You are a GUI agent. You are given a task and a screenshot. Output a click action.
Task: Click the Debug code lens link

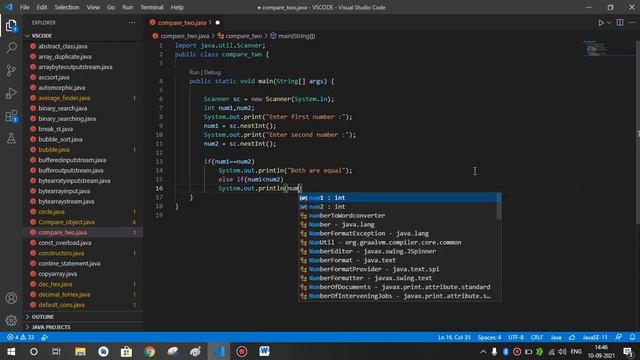(x=212, y=72)
